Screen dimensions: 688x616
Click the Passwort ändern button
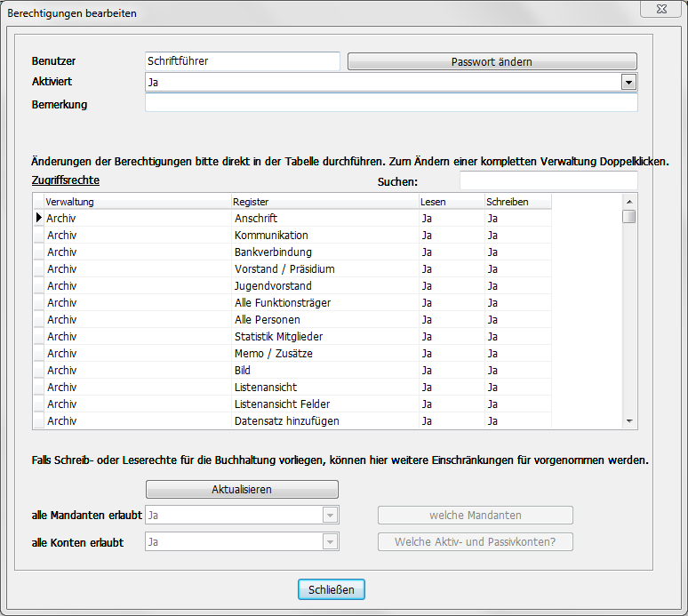tap(492, 61)
